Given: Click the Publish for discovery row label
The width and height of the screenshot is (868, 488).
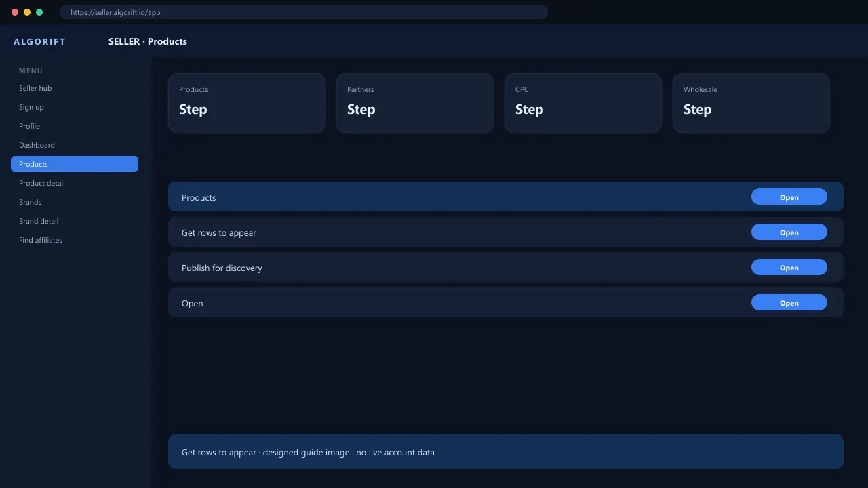Looking at the screenshot, I should (x=222, y=268).
